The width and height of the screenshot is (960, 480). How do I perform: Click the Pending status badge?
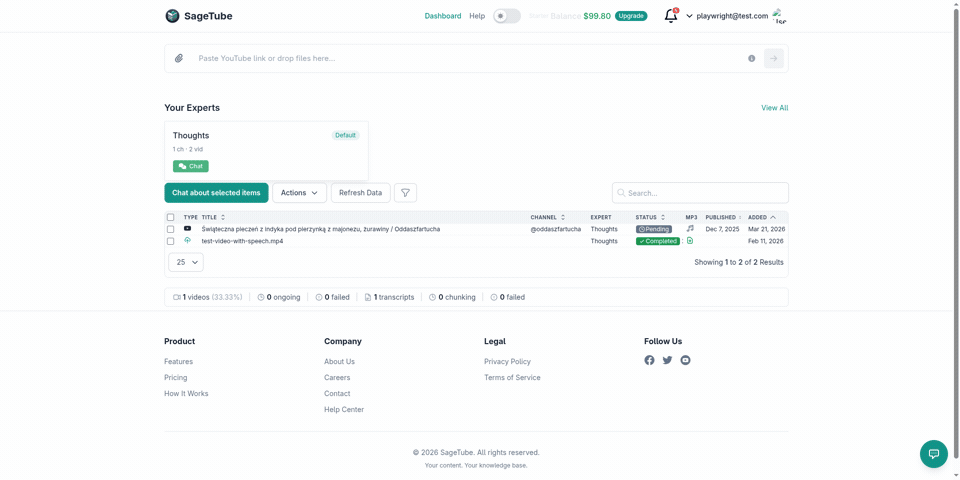coord(653,229)
